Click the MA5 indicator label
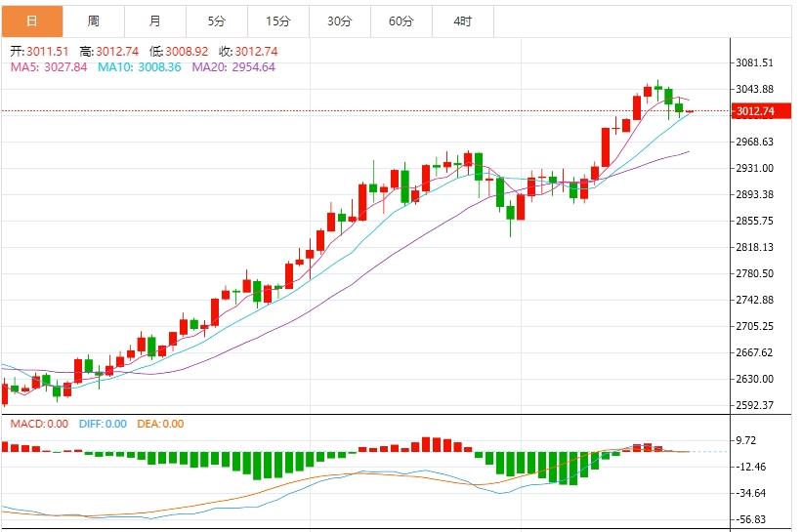The width and height of the screenshot is (802, 532). pyautogui.click(x=49, y=67)
